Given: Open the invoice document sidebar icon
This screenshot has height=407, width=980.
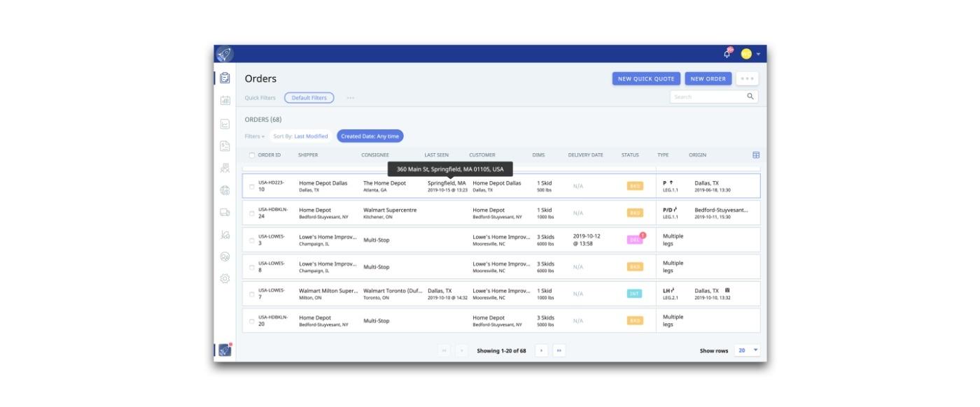Looking at the screenshot, I should point(225,146).
